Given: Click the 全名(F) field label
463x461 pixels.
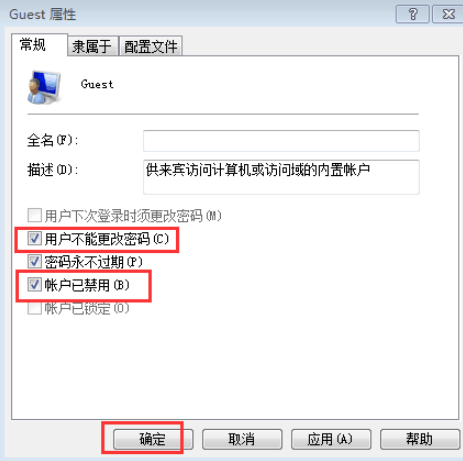Looking at the screenshot, I should click(52, 140).
